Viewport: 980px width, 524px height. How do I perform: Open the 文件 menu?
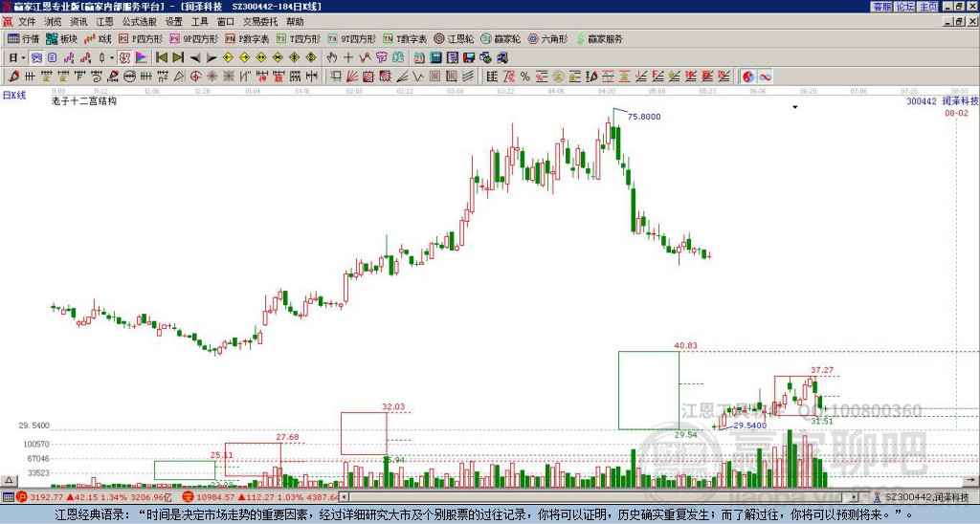tap(27, 22)
